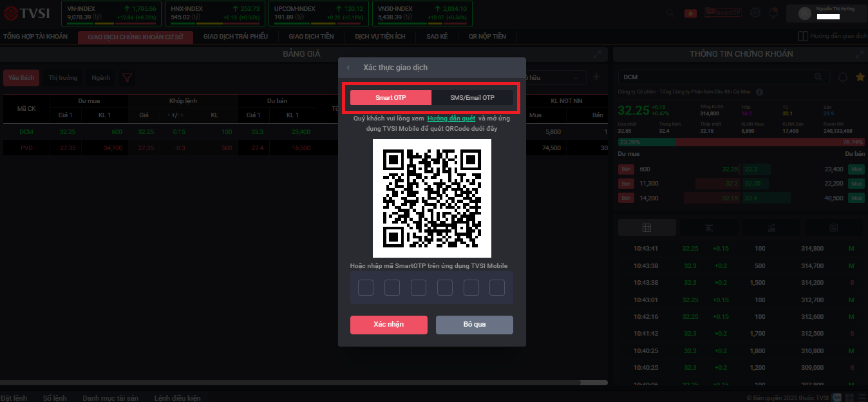This screenshot has width=868, height=402.
Task: Click the Vietnam flag language icon
Action: click(690, 13)
